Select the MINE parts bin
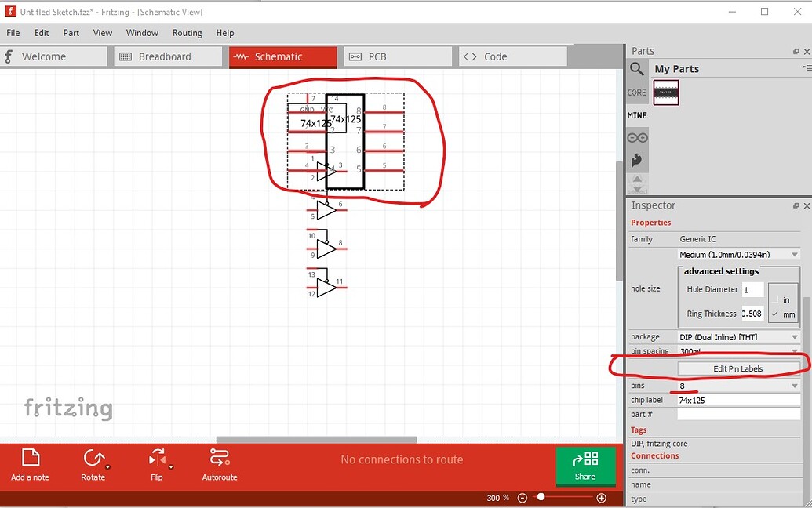The width and height of the screenshot is (812, 508). click(x=636, y=115)
